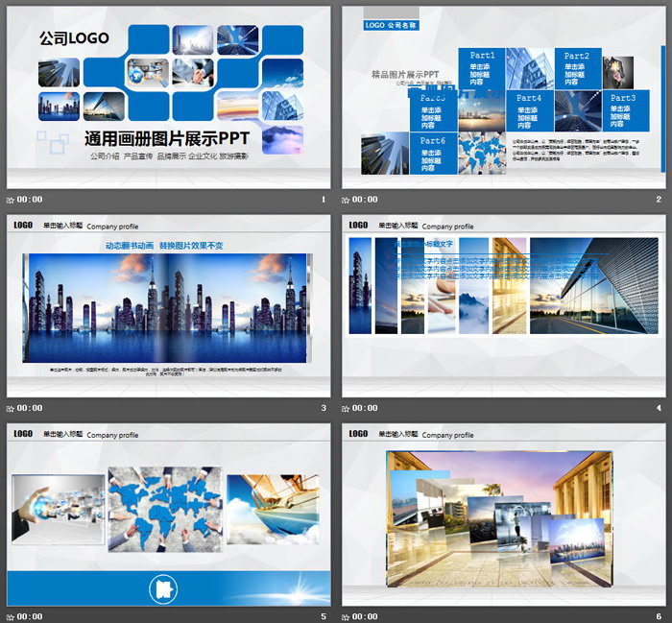
Task: Click the white circular logo icon in slide 5
Action: point(162,588)
